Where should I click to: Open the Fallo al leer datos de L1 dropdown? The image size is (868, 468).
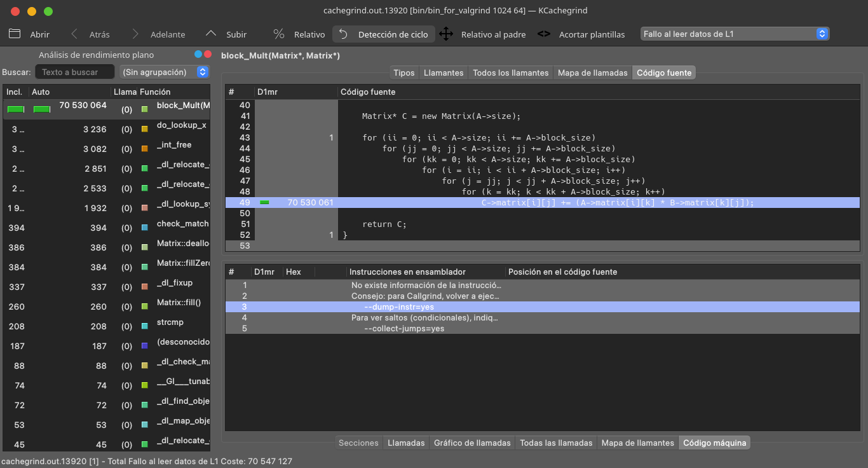point(735,34)
